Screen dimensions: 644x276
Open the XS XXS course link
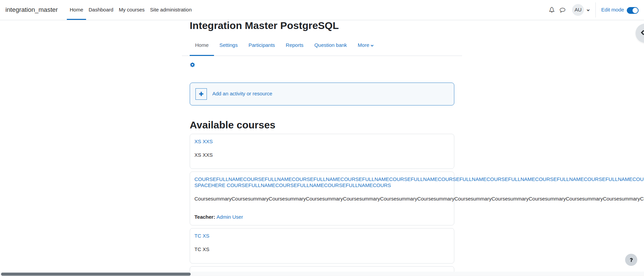click(x=204, y=142)
